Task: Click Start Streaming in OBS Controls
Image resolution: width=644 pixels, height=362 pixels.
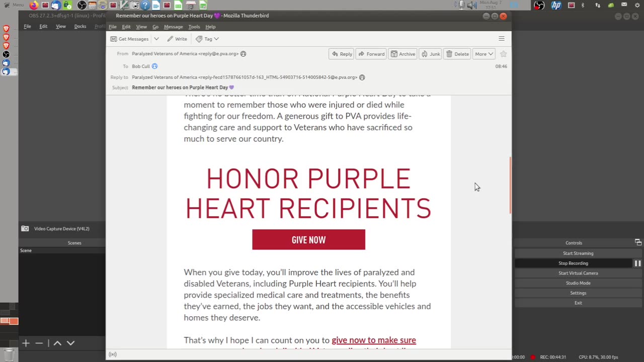Action: point(578,253)
